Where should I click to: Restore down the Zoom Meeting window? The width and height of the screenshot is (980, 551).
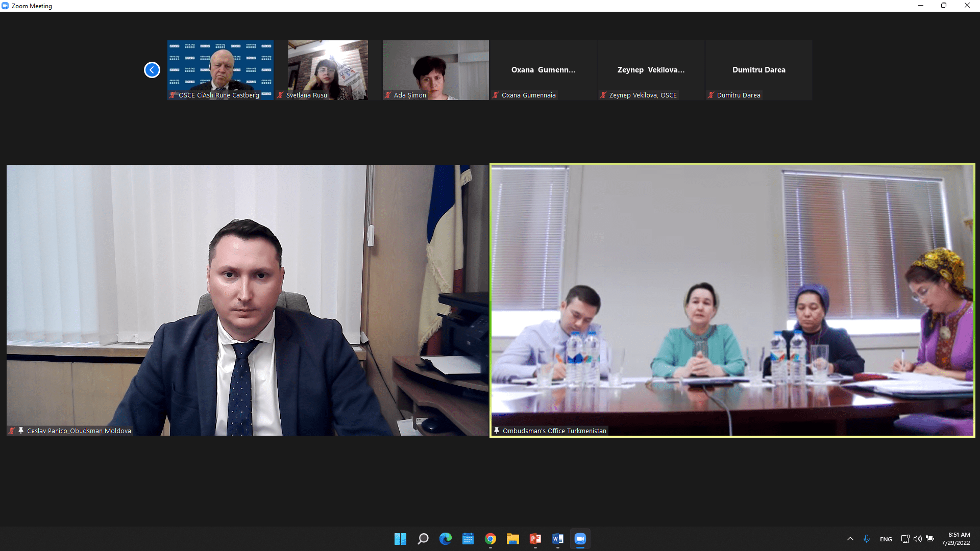(944, 6)
